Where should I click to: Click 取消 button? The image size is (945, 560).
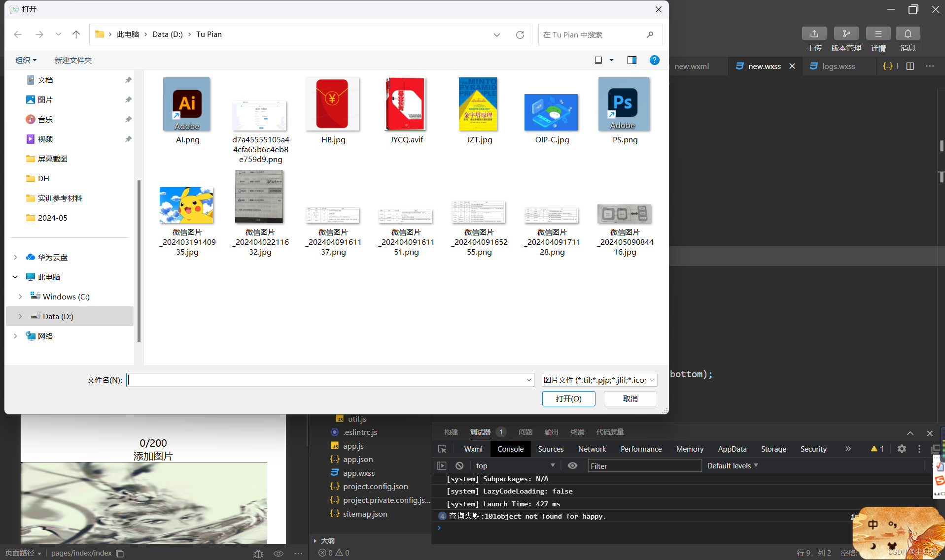tap(630, 398)
